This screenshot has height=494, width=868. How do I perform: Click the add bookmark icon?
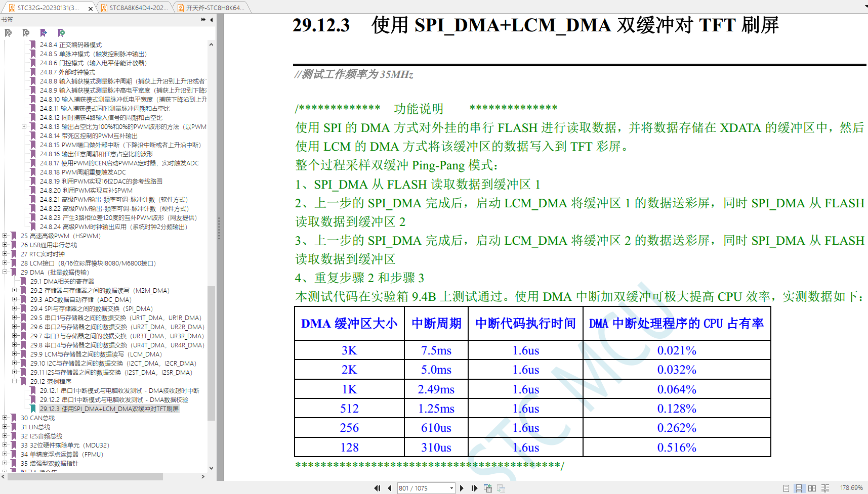coord(26,33)
